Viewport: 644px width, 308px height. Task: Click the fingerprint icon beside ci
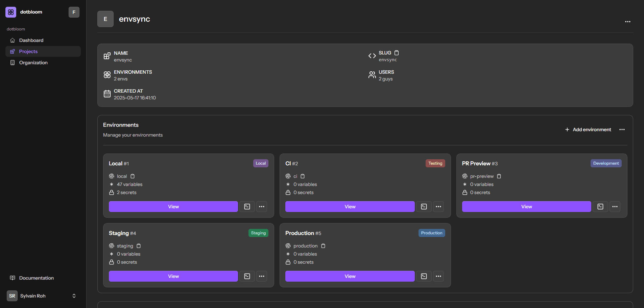pos(288,176)
